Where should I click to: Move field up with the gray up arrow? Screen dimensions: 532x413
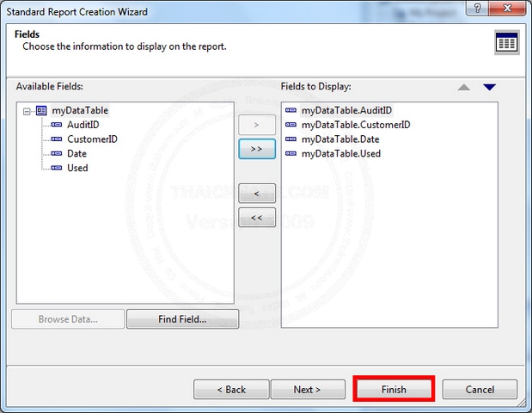[464, 87]
